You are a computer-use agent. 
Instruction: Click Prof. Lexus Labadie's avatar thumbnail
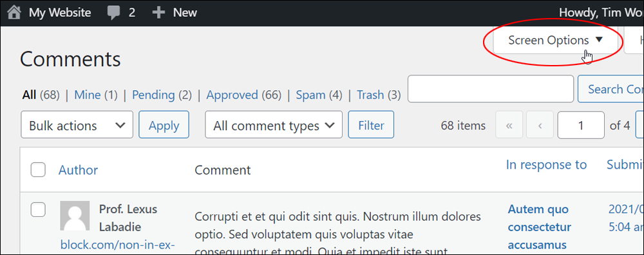pyautogui.click(x=75, y=216)
